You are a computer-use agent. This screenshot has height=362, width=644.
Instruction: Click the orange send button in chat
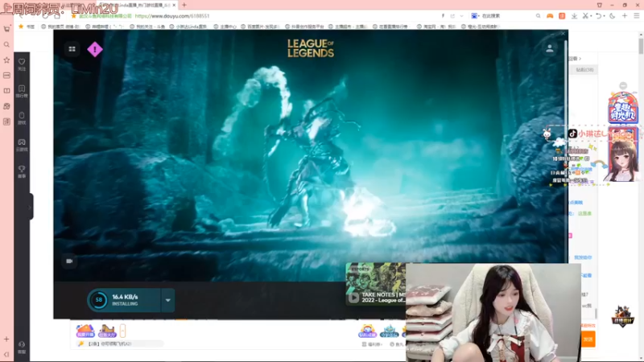point(588,339)
